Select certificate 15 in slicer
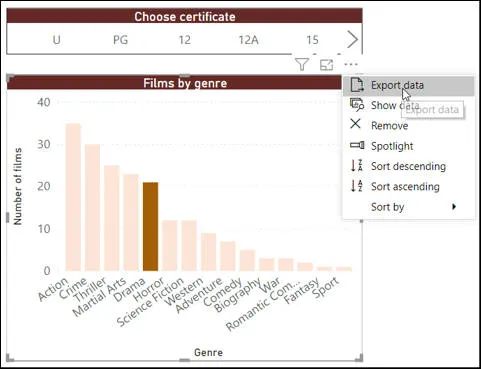Screen dimensions: 481x369 (312, 40)
